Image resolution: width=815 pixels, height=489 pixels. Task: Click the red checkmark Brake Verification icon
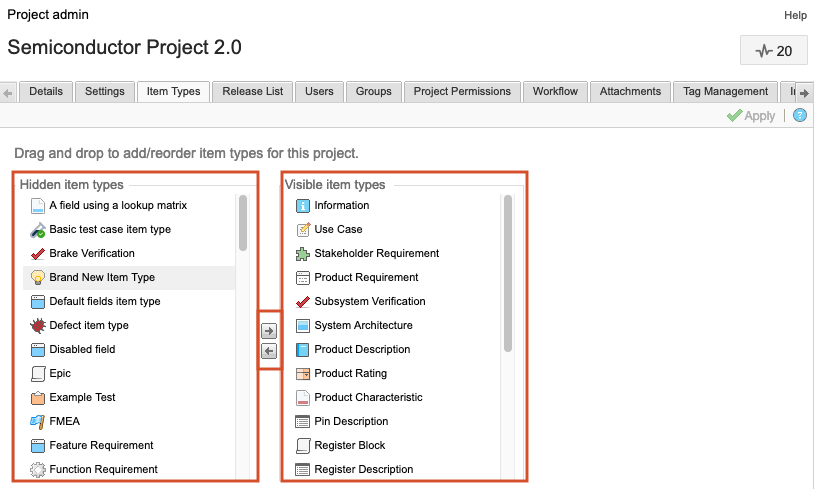[38, 253]
